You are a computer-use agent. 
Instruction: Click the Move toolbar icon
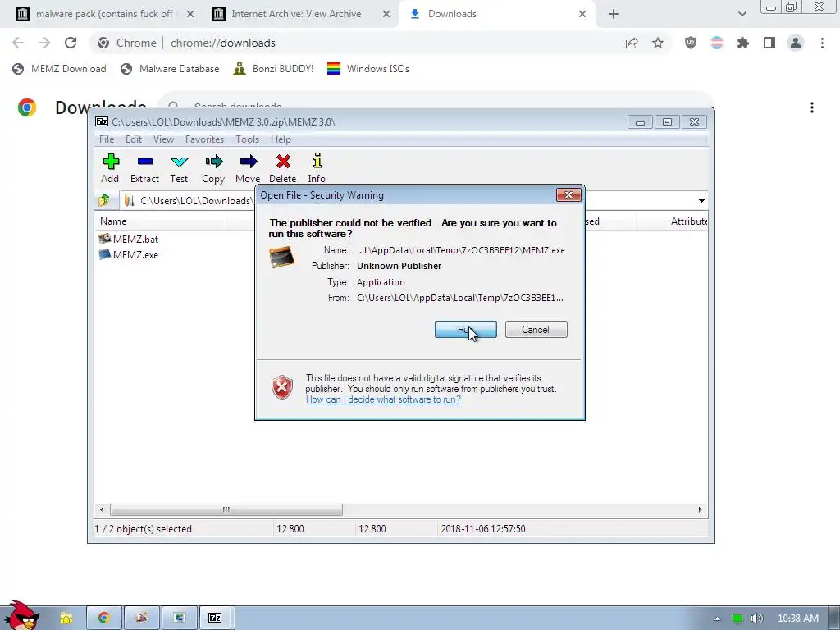(x=248, y=168)
